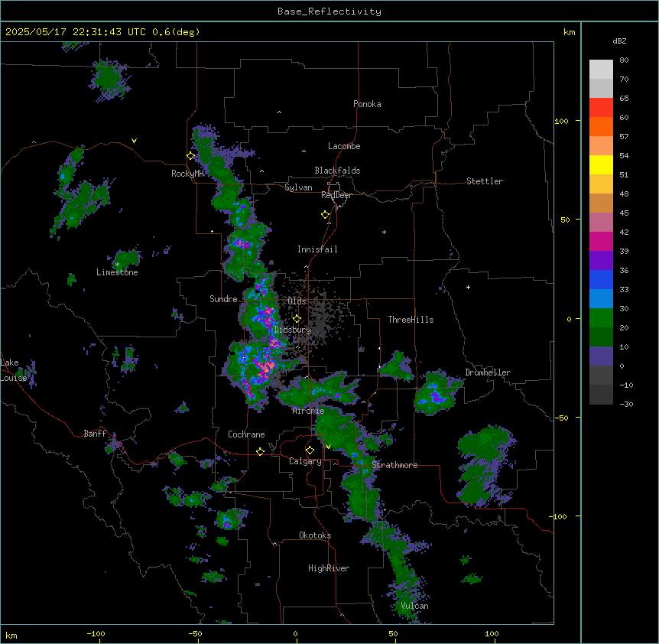Click the yellow V marker northwest of RockyMH
Screen dimensions: 659x644
pyautogui.click(x=134, y=141)
